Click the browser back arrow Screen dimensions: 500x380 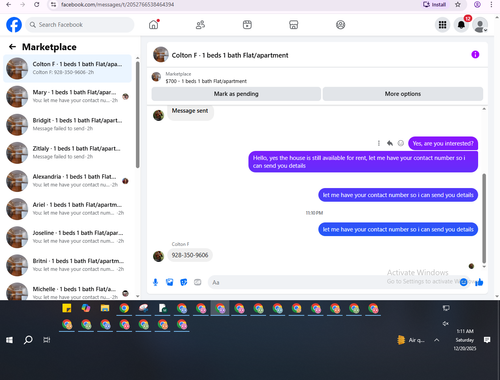tap(9, 5)
